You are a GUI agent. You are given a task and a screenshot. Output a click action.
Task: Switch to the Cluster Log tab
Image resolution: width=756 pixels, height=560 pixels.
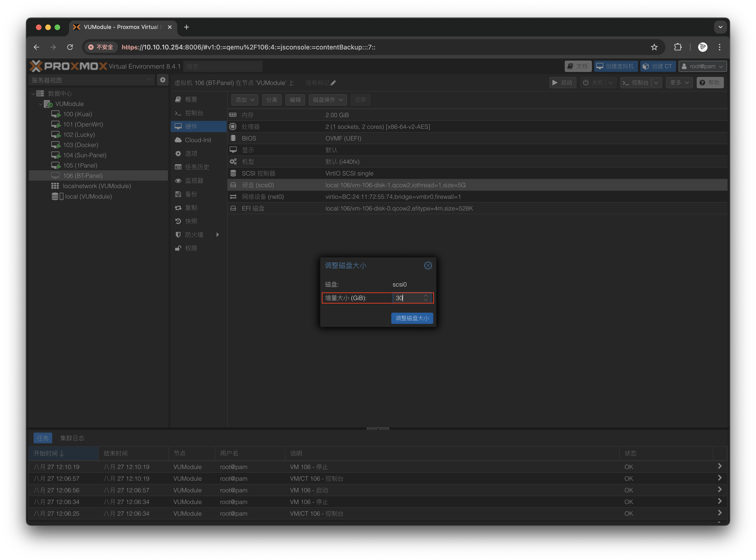[72, 438]
